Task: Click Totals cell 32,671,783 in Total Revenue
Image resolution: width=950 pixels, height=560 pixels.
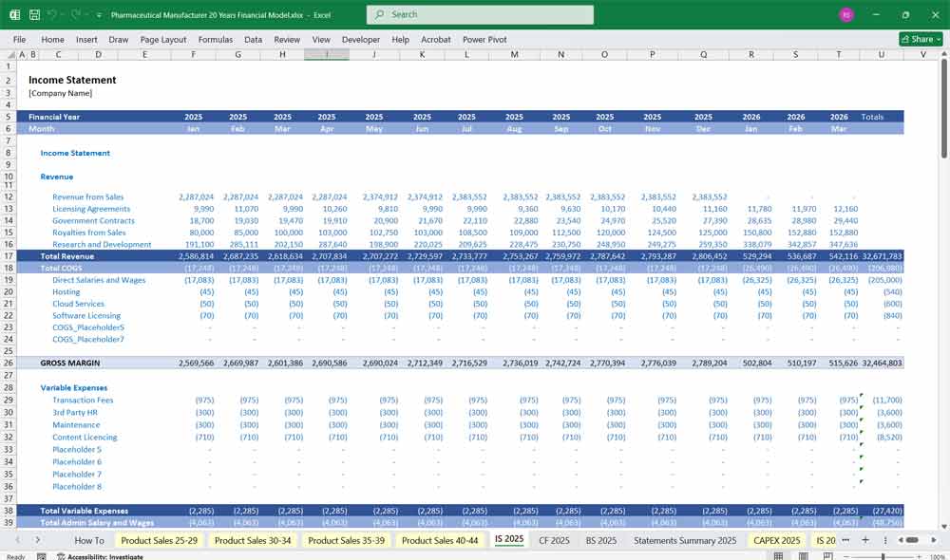Action: click(x=882, y=256)
